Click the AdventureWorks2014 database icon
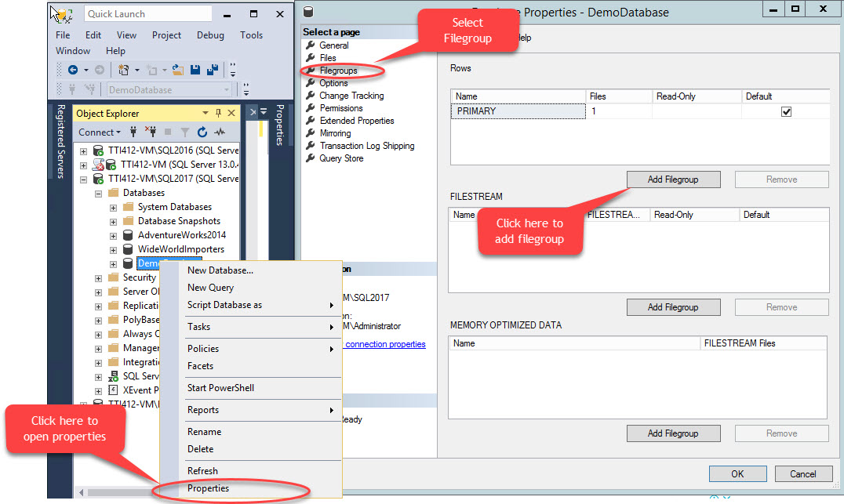 tap(128, 235)
